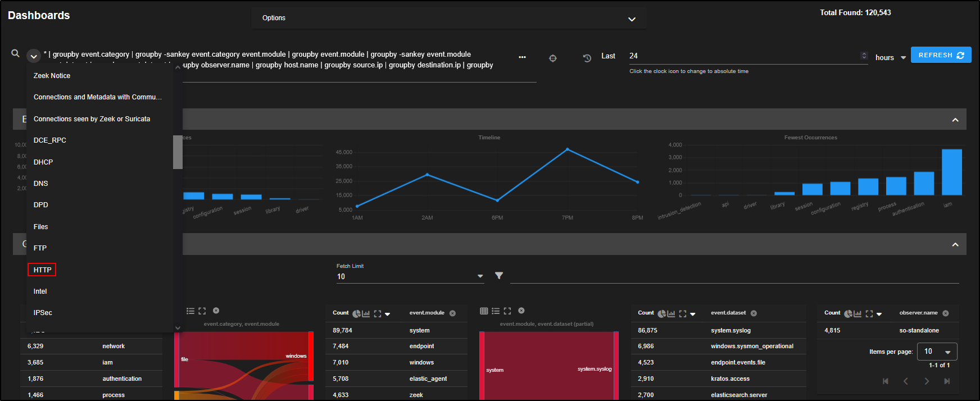Toggle the filter funnel icon
Screen dimensions: 980x401
[499, 276]
